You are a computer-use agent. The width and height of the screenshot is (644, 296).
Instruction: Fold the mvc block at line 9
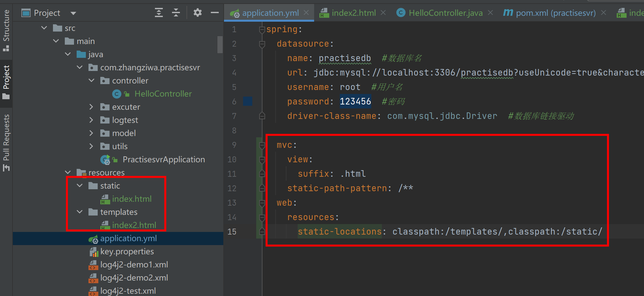pyautogui.click(x=262, y=145)
